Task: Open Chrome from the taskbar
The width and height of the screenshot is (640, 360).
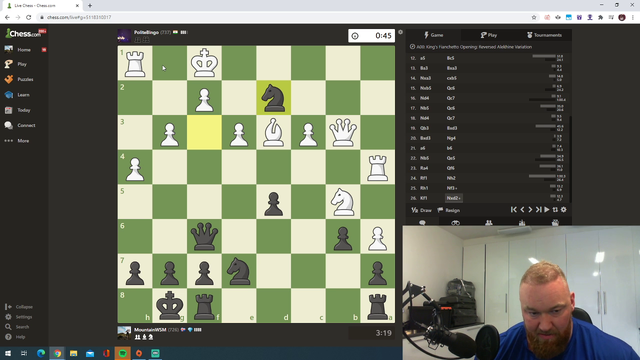Action: click(x=57, y=353)
